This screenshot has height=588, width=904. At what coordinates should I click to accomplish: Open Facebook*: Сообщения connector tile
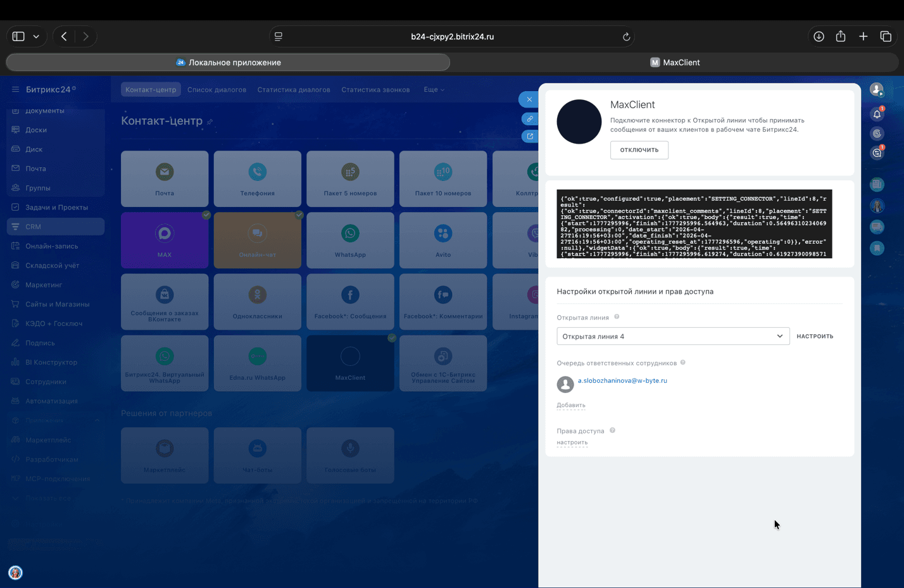[350, 301]
